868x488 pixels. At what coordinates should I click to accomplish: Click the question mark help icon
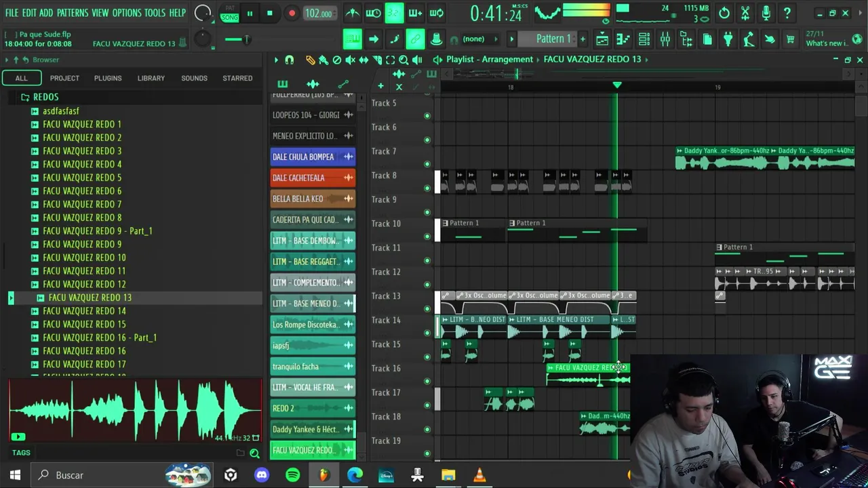click(x=787, y=13)
